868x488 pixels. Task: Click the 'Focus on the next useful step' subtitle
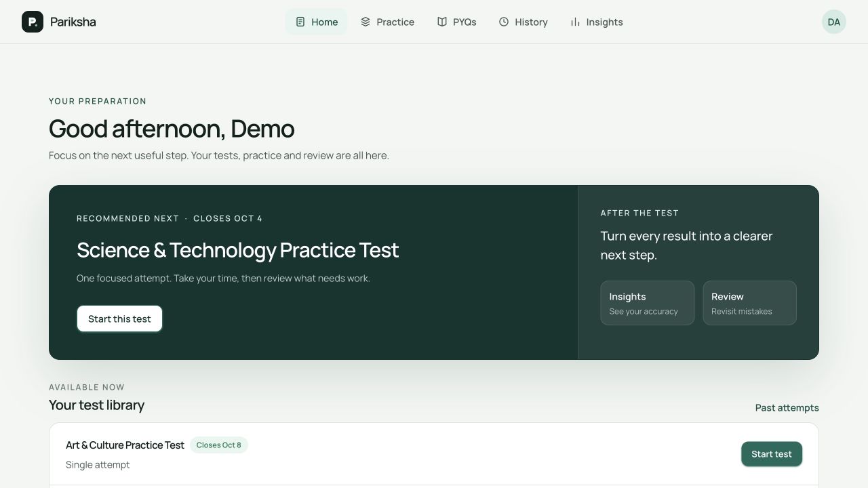219,155
